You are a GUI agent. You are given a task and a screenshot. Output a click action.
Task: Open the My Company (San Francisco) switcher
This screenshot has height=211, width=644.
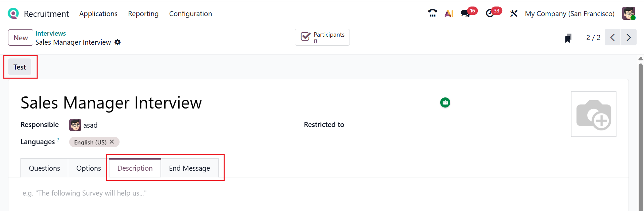569,14
